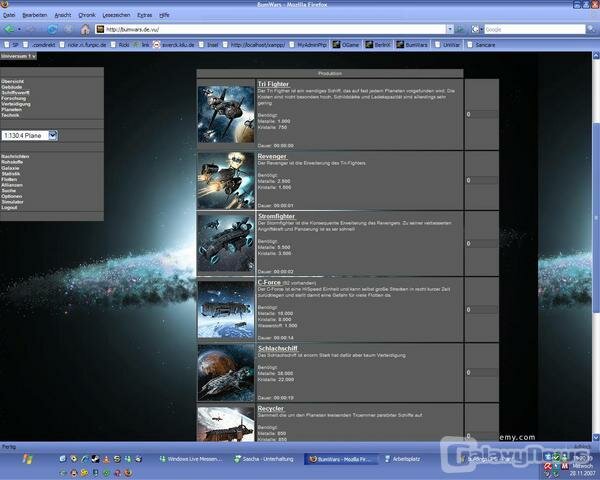This screenshot has height=480, width=600.
Task: Click the site favicon in address bar
Action: pyautogui.click(x=100, y=29)
